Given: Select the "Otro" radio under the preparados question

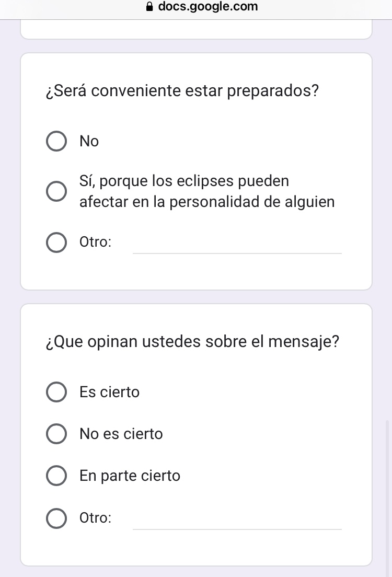Looking at the screenshot, I should 56,243.
